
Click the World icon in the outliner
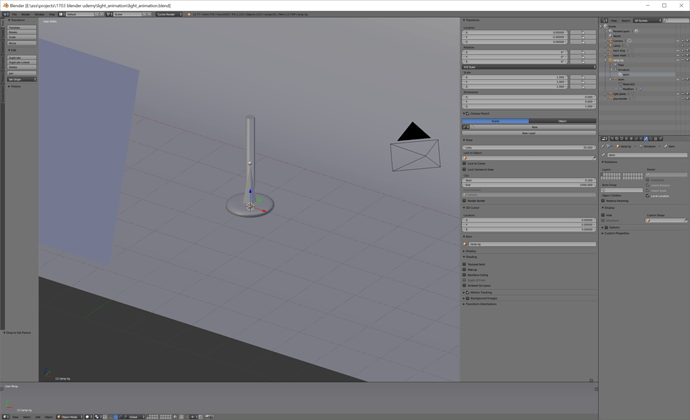[x=610, y=36]
